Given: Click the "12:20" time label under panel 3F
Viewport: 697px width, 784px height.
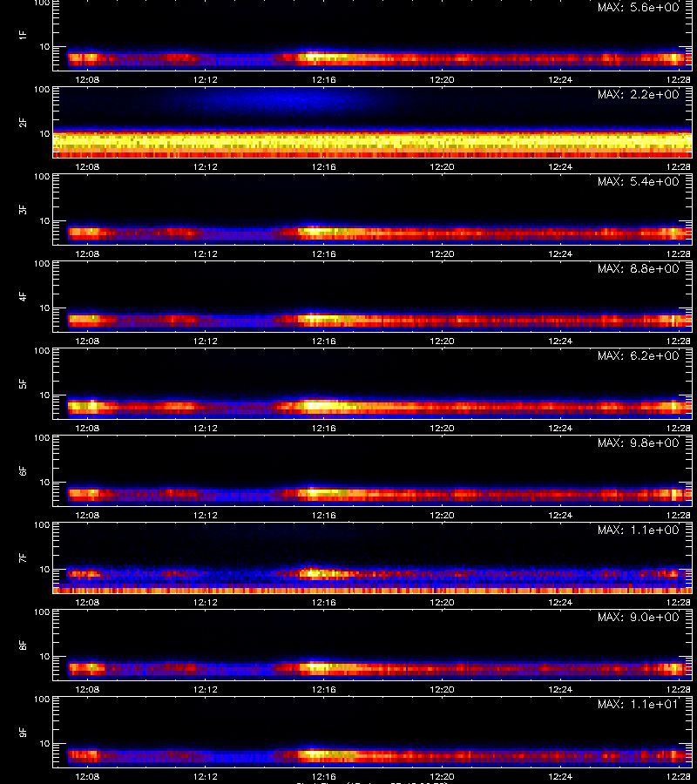Looking at the screenshot, I should 442,254.
